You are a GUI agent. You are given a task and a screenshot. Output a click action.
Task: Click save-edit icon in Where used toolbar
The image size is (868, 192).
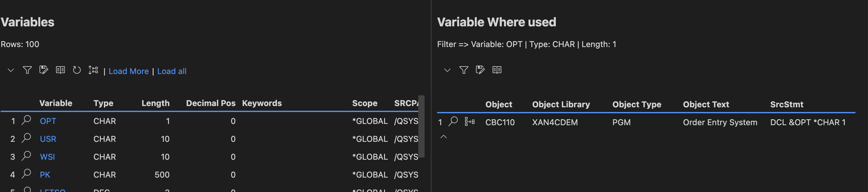480,70
